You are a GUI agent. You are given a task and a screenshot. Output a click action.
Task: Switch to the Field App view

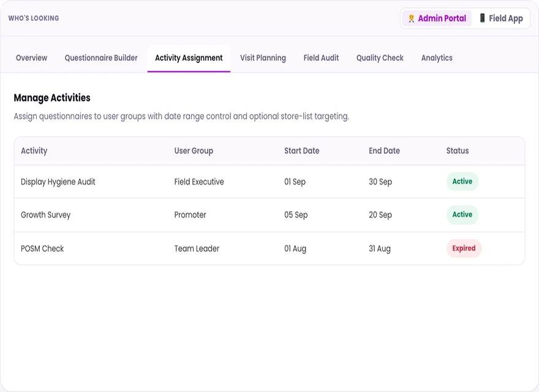[x=501, y=18]
